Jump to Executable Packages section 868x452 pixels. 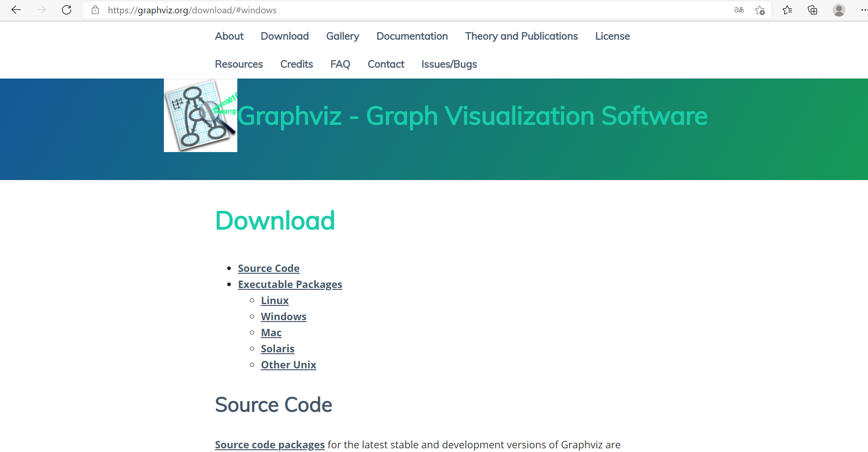pyautogui.click(x=290, y=284)
